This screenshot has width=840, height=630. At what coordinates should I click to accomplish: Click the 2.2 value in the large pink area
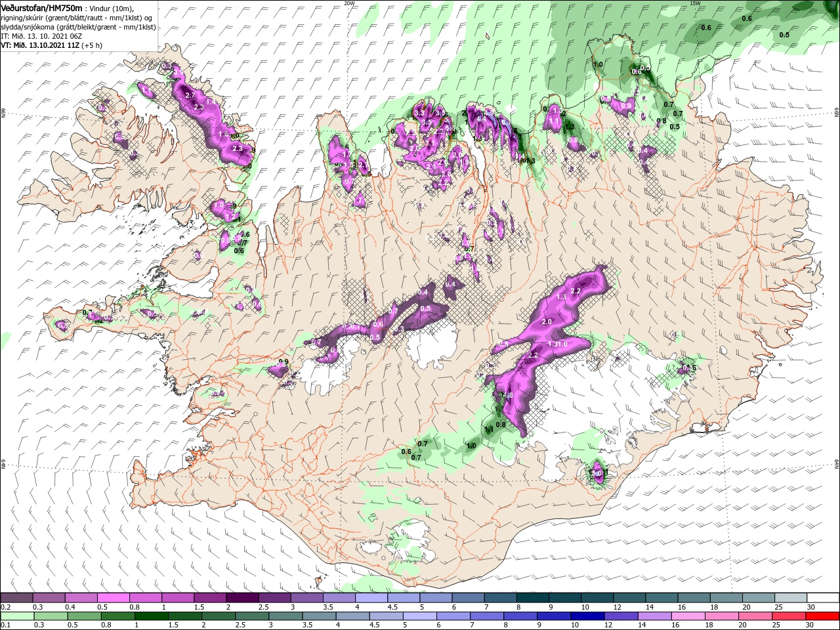(x=576, y=291)
